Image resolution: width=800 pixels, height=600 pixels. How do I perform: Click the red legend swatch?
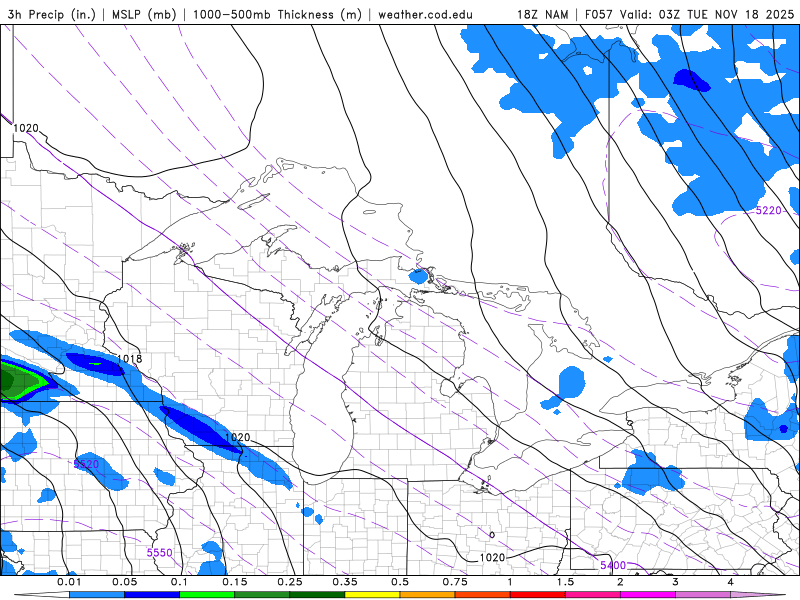(538, 595)
